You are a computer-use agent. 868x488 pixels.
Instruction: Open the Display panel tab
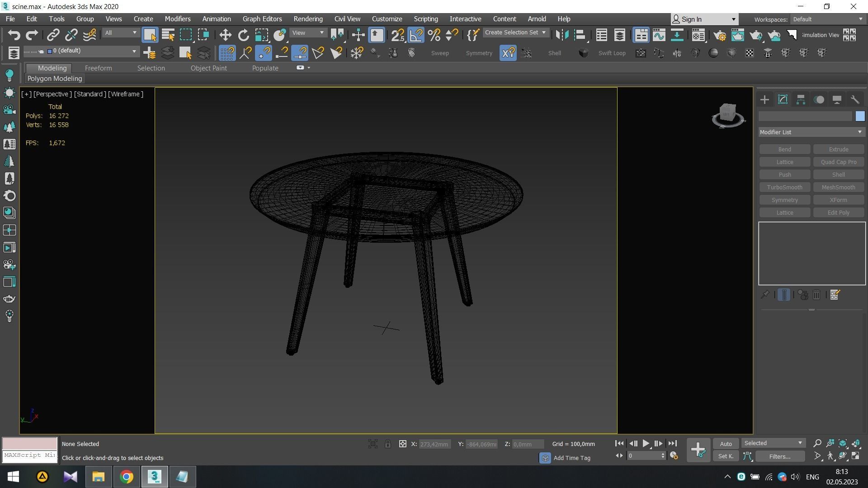click(837, 100)
